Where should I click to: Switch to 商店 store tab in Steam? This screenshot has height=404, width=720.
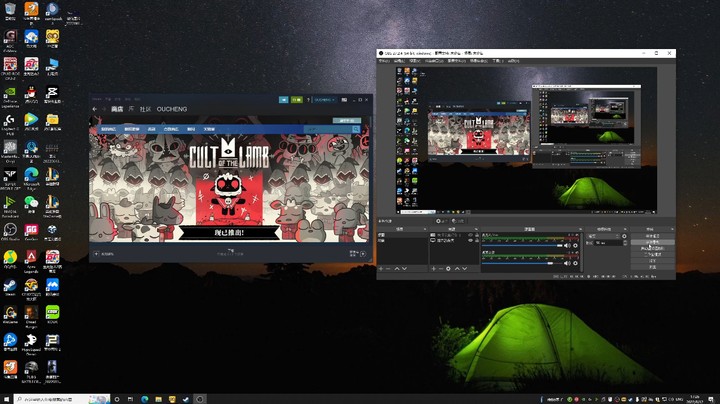(117, 109)
